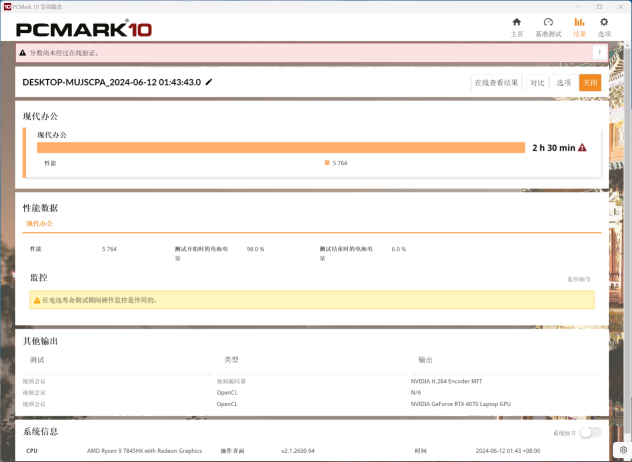Viewport: 632px width, 462px height.
Task: Click the 测试 column header
Action: (37, 360)
